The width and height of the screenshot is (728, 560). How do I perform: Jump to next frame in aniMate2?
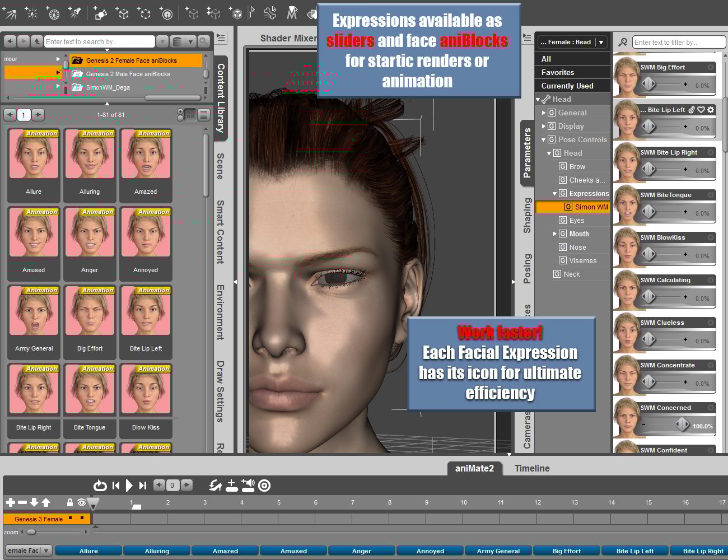(142, 486)
